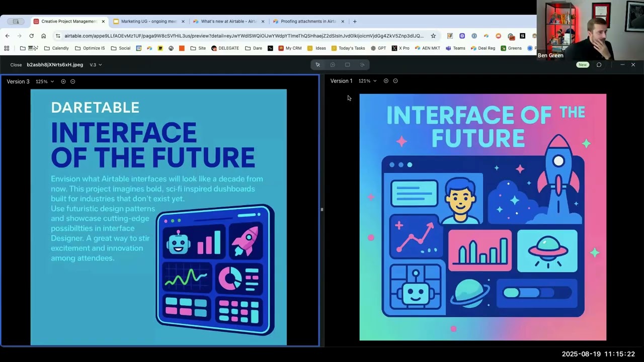This screenshot has width=644, height=362.
Task: Open the comments panel icon
Action: click(x=599, y=65)
